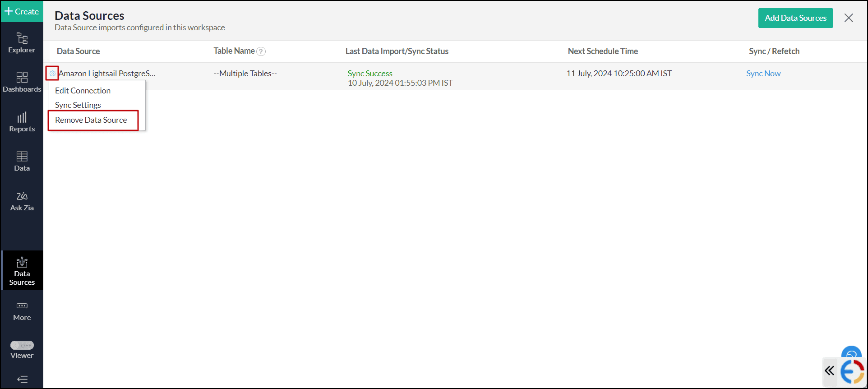Click the Next Schedule Time header
This screenshot has width=868, height=389.
[x=603, y=51]
